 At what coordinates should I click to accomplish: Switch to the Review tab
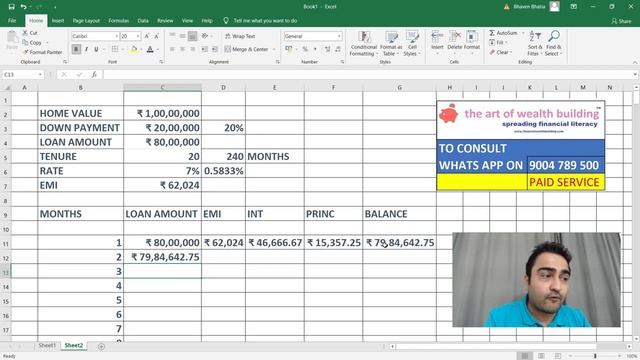(x=165, y=20)
